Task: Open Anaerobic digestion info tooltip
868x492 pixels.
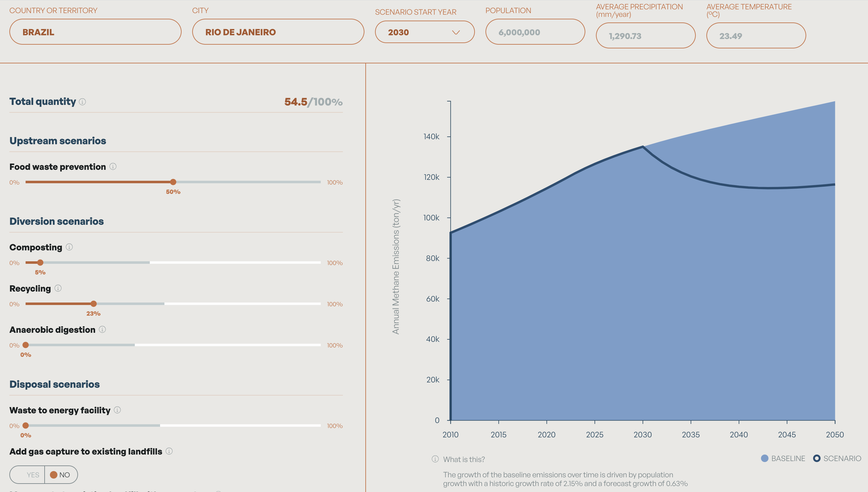Action: pyautogui.click(x=102, y=329)
